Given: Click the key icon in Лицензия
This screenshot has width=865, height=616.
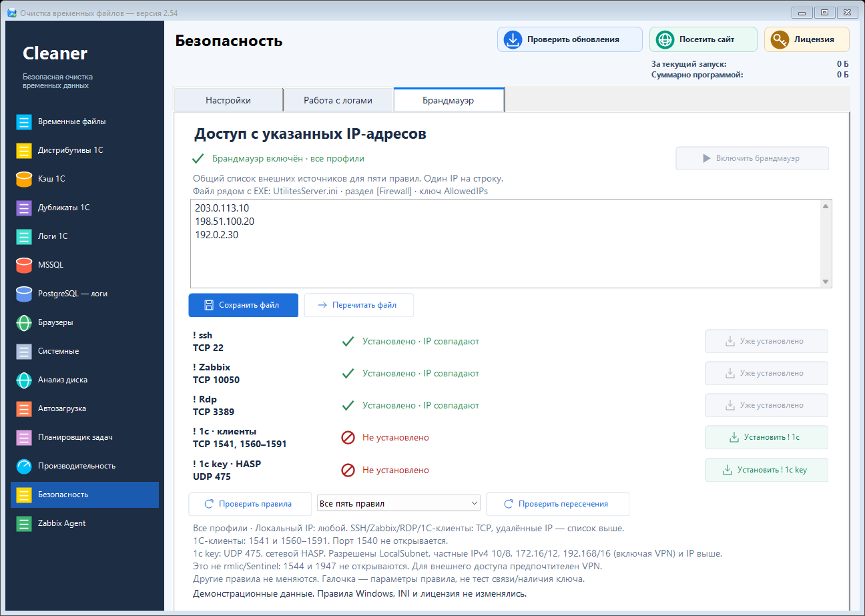Looking at the screenshot, I should [780, 39].
